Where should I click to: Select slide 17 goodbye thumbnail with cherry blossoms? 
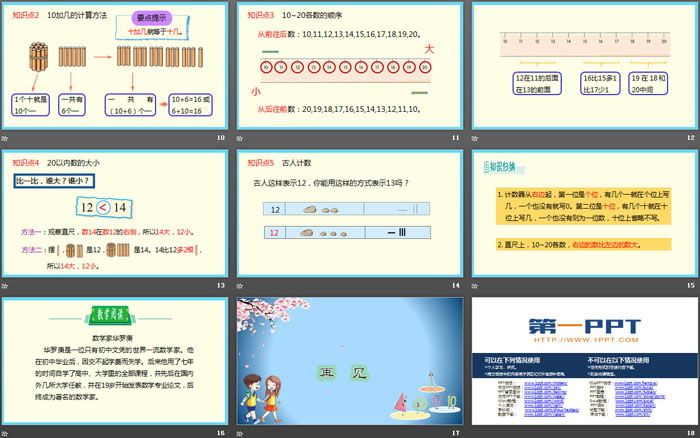point(350,361)
